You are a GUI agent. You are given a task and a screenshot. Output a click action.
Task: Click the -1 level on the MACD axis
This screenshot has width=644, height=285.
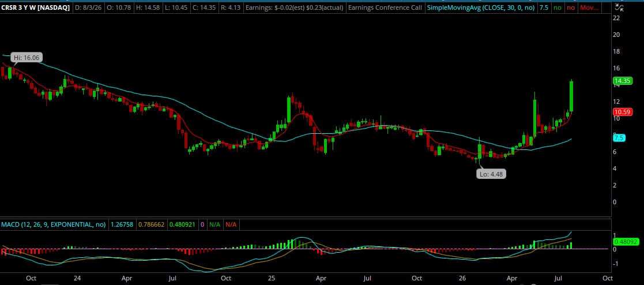coord(615,264)
